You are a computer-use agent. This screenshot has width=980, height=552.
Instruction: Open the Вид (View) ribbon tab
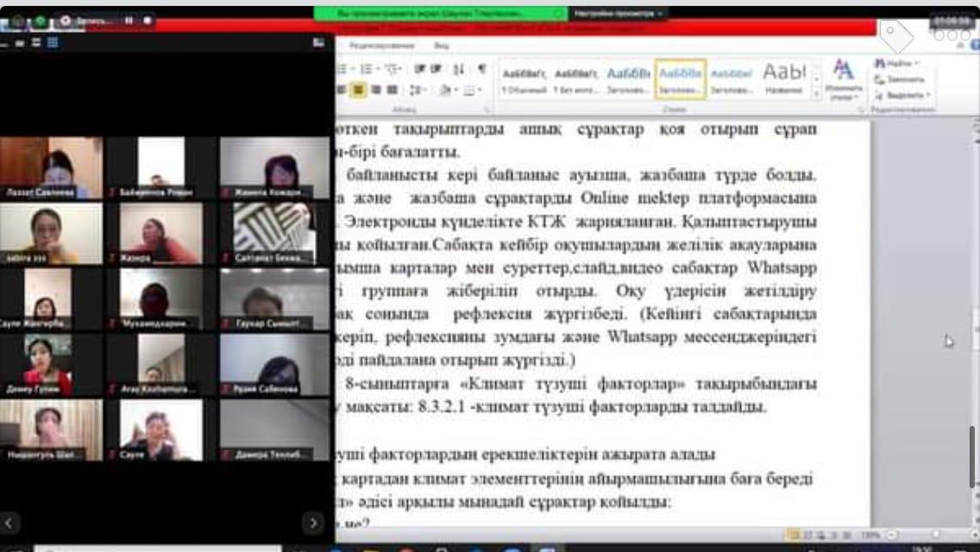[x=442, y=45]
